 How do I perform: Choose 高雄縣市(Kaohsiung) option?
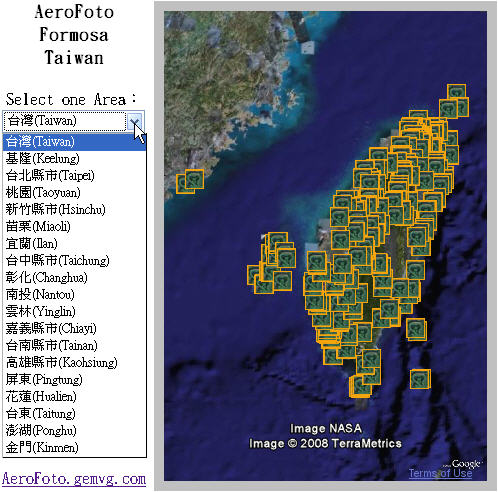pyautogui.click(x=74, y=363)
